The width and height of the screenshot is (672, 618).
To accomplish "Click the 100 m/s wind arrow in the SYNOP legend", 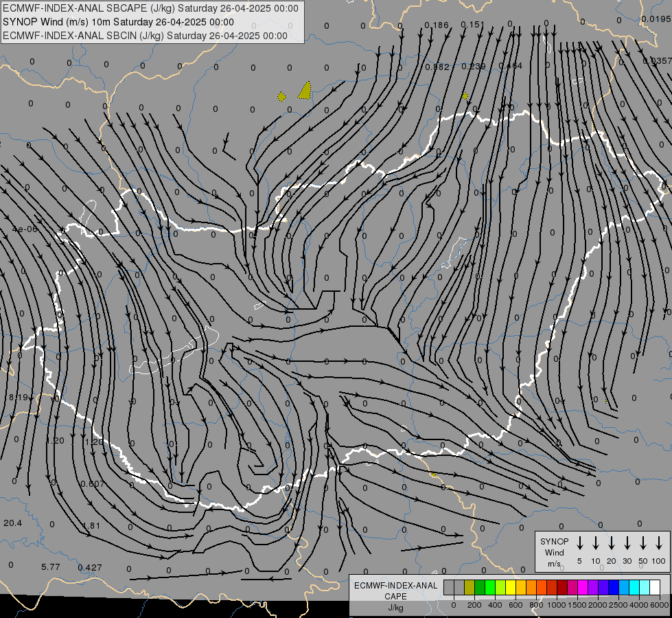I will (659, 543).
